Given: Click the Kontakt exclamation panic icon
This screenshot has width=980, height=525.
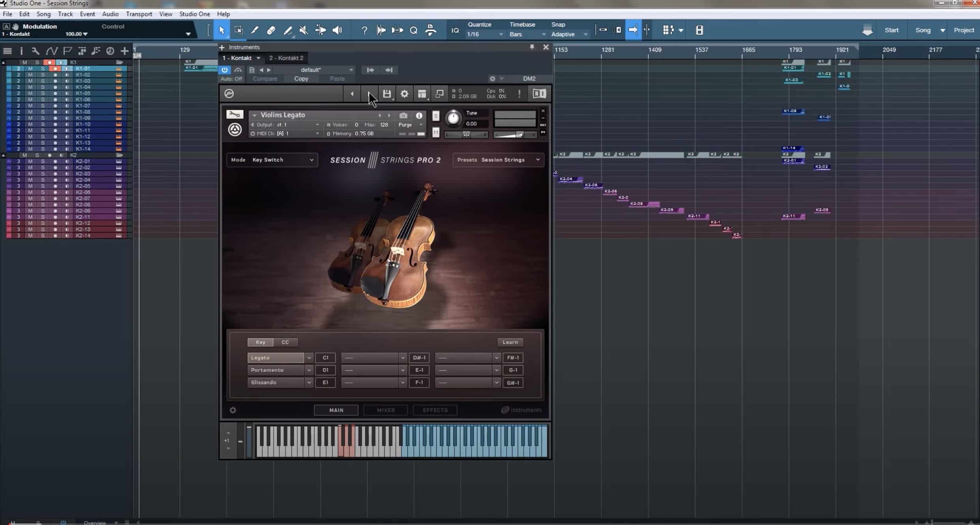Looking at the screenshot, I should pos(519,94).
